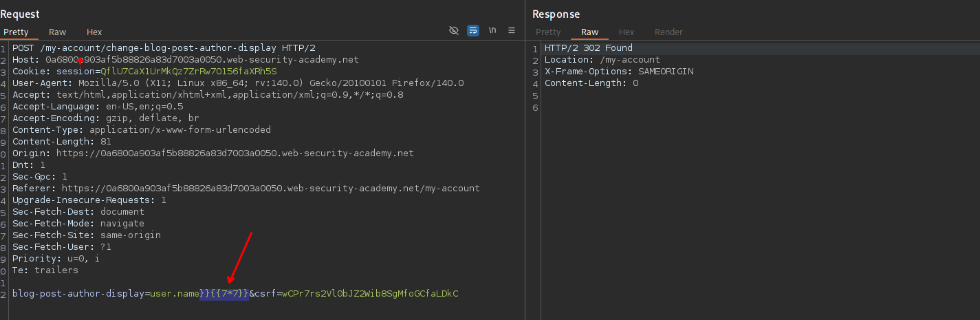This screenshot has height=320, width=980.
Task: Click the csrf token value in body
Action: pyautogui.click(x=370, y=294)
